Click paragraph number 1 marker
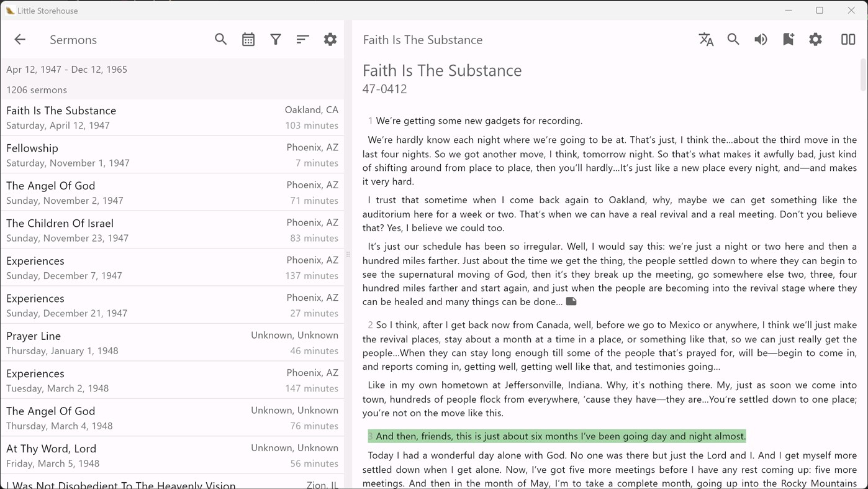 click(x=370, y=121)
